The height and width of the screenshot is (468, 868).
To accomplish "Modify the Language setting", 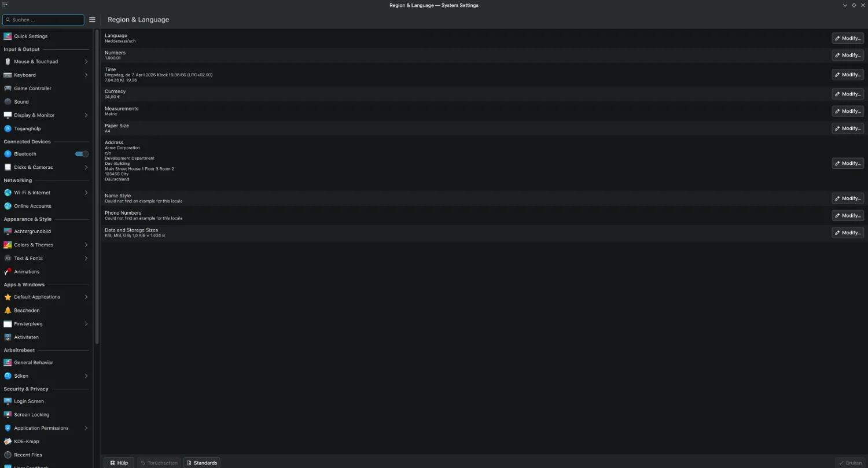I will click(848, 38).
